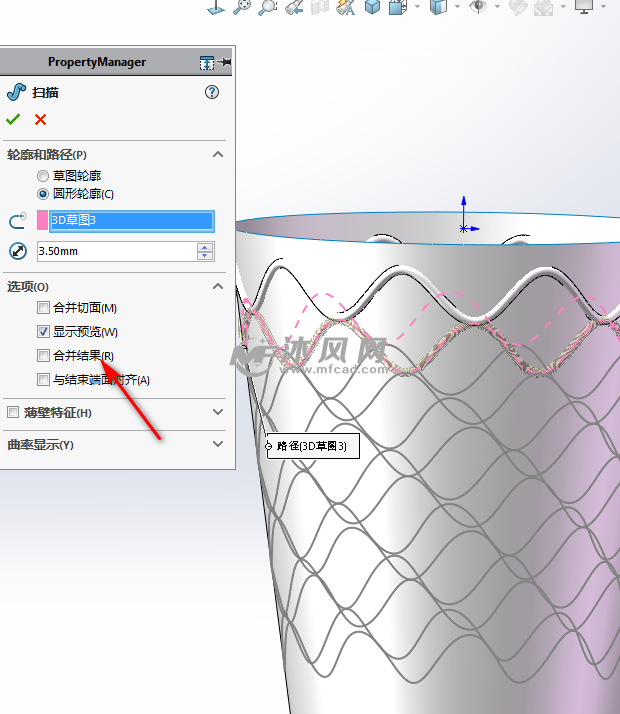Click the Apply Scene icon
Viewport: 620px width, 714px height.
[x=544, y=7]
